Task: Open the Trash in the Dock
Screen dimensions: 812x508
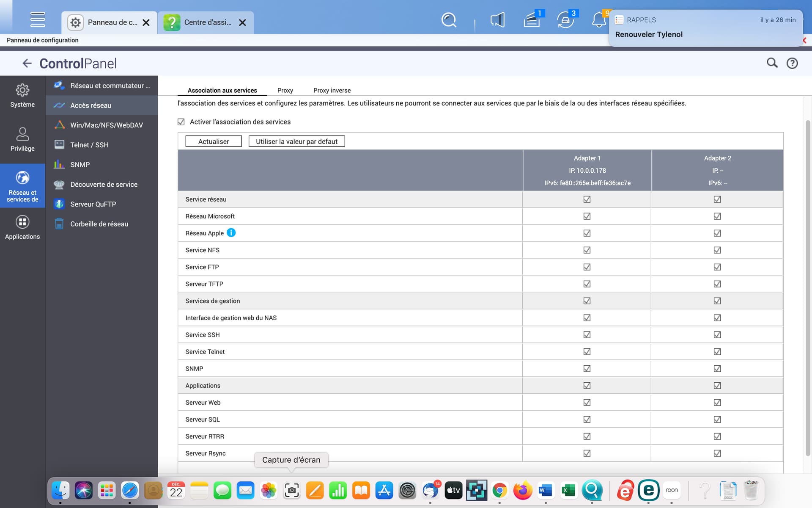Action: pyautogui.click(x=751, y=490)
